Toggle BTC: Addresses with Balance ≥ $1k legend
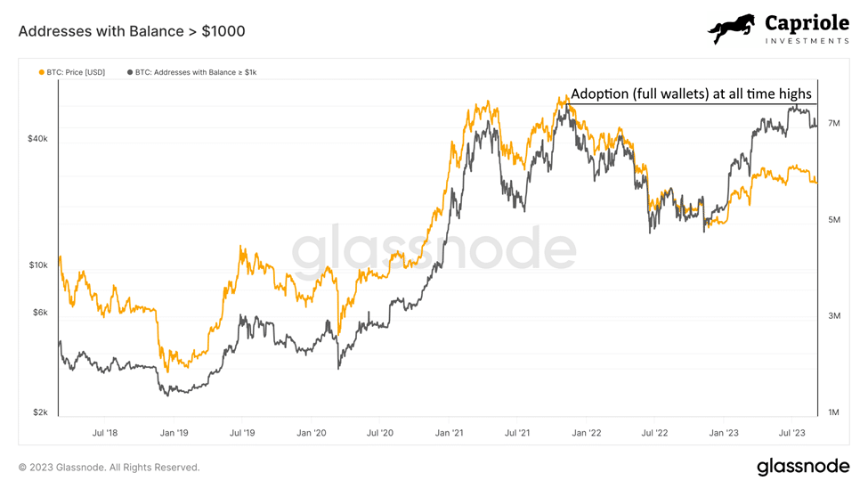Screen dimensions: 868x489 pyautogui.click(x=196, y=72)
